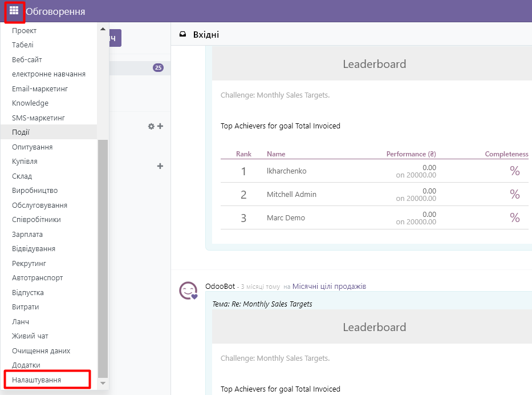Click the OdooBot avatar icon
The width and height of the screenshot is (532, 395).
tap(188, 291)
